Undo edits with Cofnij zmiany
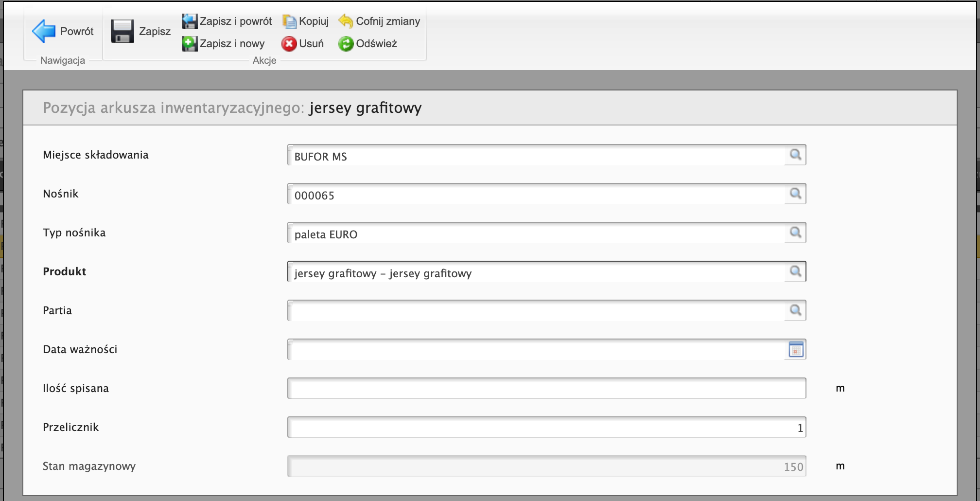Screen dimensions: 980x501 point(380,21)
